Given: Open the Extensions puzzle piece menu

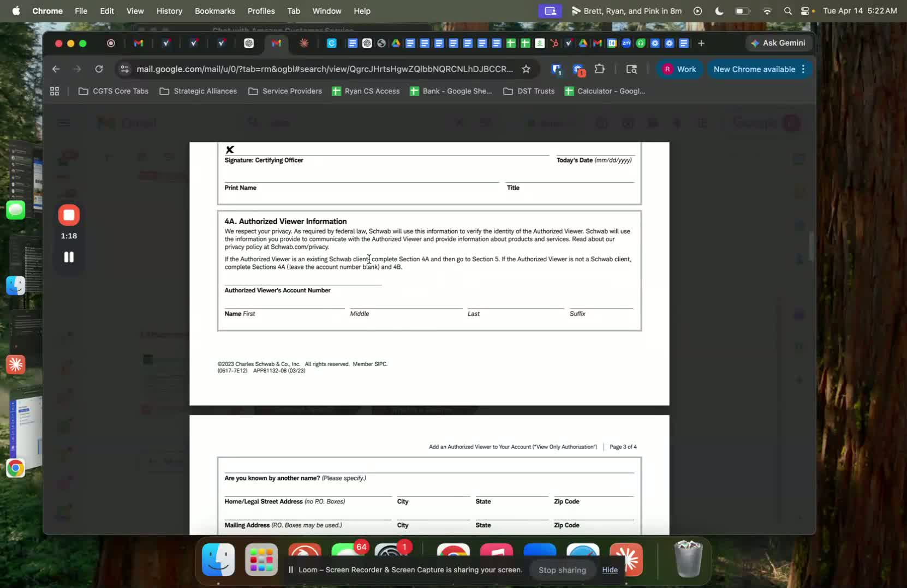Looking at the screenshot, I should tap(600, 69).
